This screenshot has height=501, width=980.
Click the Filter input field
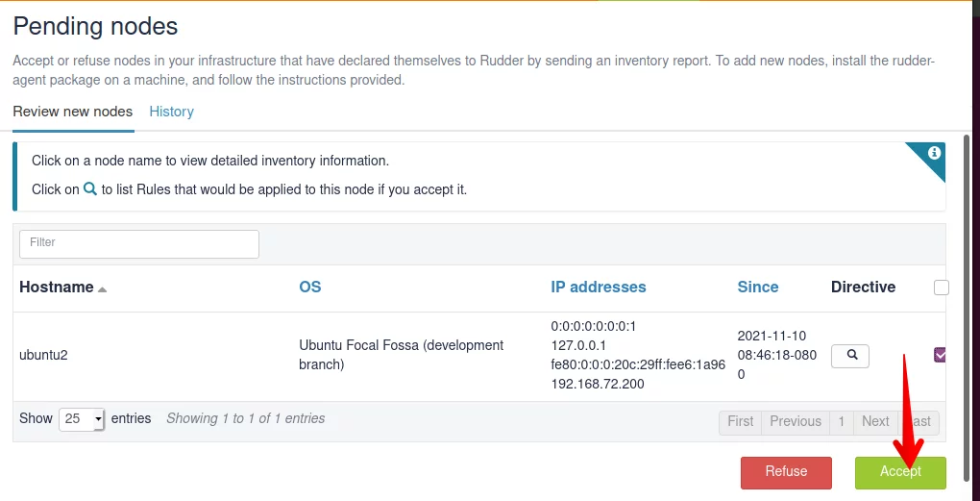(x=138, y=244)
